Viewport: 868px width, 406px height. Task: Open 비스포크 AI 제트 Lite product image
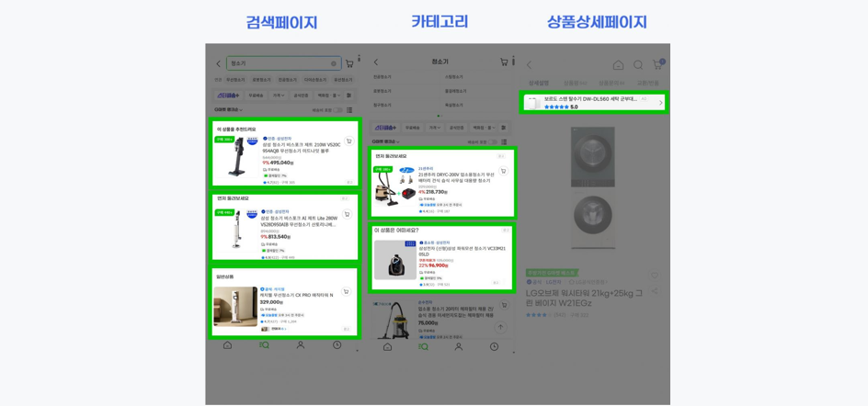coord(235,229)
